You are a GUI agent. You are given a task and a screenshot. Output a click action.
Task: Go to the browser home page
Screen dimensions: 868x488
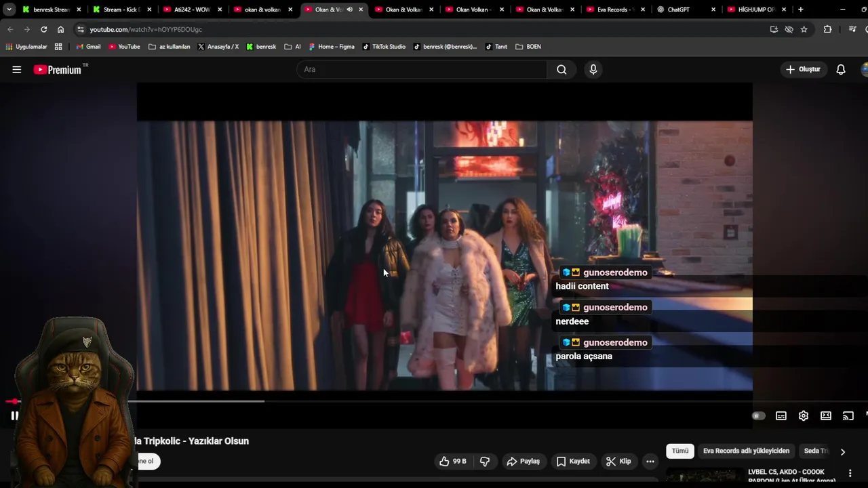coord(60,29)
